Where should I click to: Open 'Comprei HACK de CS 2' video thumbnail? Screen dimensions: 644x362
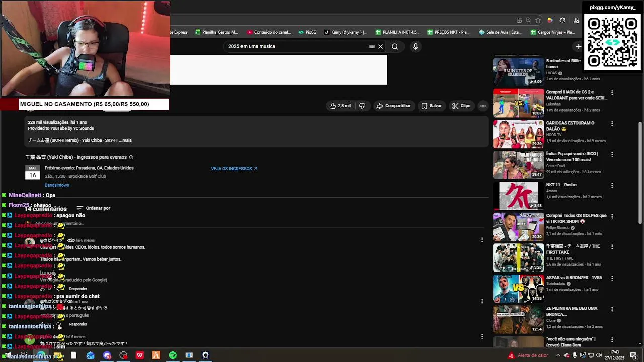[518, 103]
